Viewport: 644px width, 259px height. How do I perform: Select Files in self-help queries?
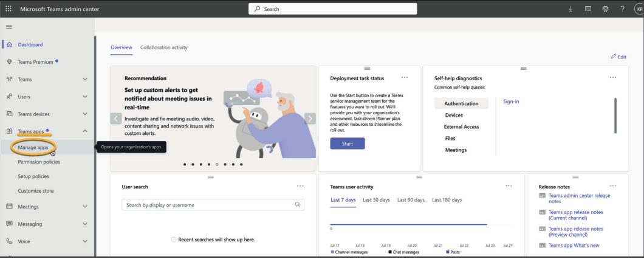450,138
